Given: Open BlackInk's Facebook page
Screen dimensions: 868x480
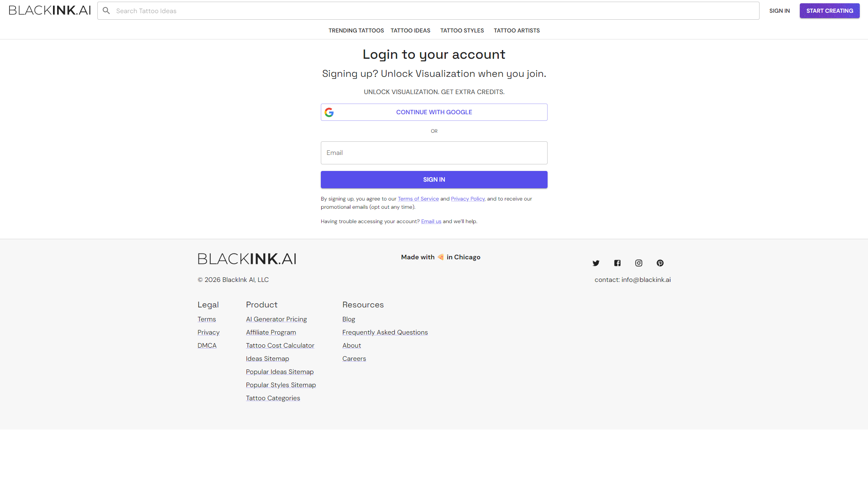Looking at the screenshot, I should [617, 263].
